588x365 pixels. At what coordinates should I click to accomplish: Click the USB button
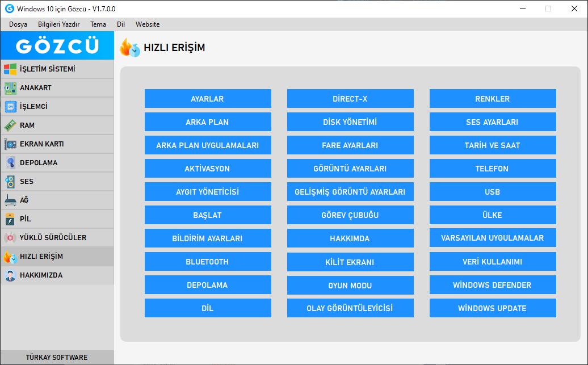[493, 192]
